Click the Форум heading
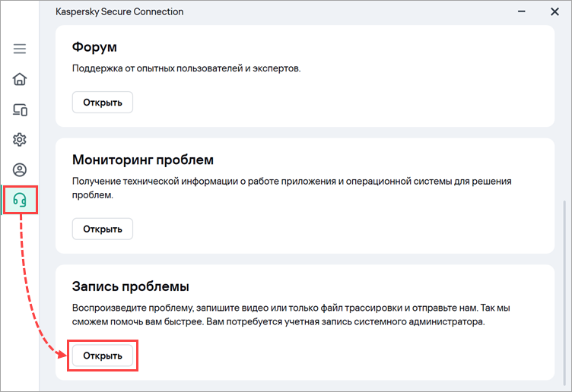Image resolution: width=572 pixels, height=392 pixels. coord(94,47)
